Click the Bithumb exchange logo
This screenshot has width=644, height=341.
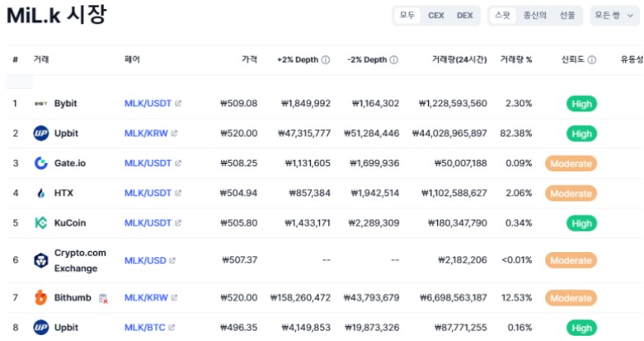[40, 297]
